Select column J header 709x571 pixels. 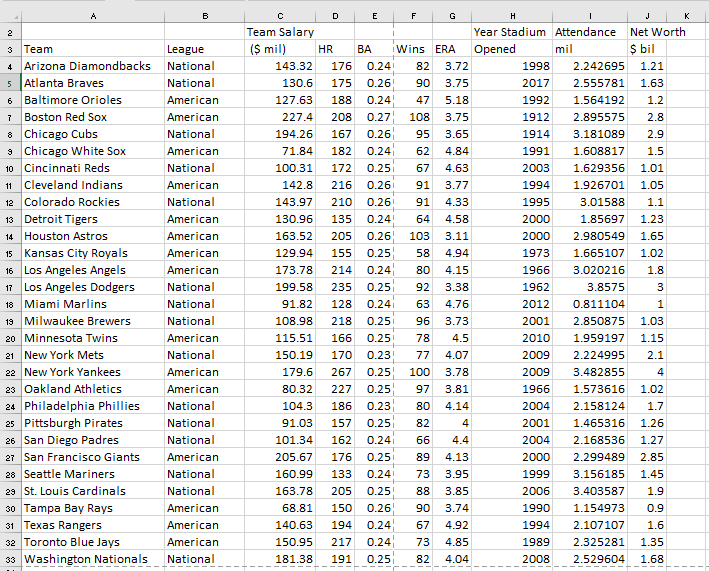click(x=647, y=17)
